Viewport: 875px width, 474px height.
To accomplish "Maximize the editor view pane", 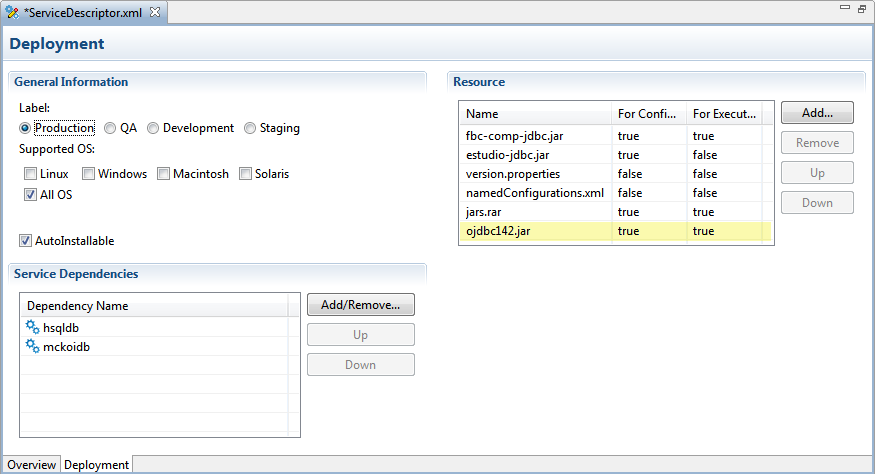I will tap(862, 8).
